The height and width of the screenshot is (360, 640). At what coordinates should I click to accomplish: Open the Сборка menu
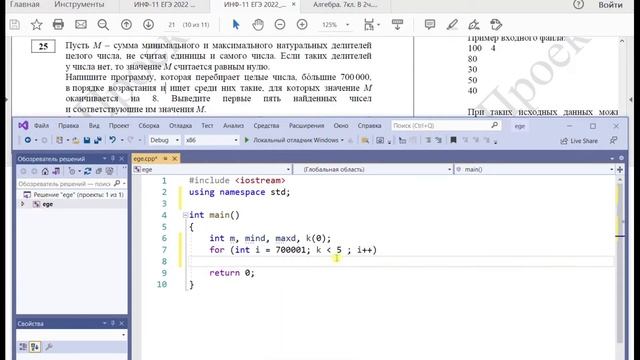pos(149,126)
